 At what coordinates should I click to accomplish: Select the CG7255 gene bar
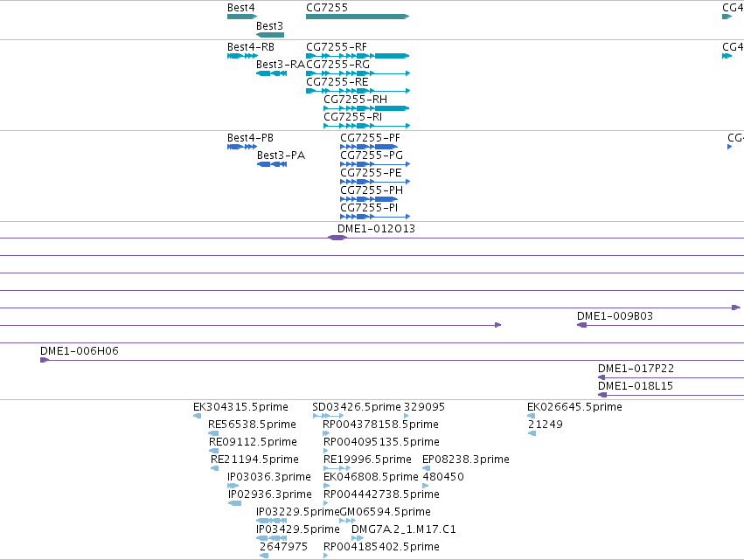[x=358, y=17]
